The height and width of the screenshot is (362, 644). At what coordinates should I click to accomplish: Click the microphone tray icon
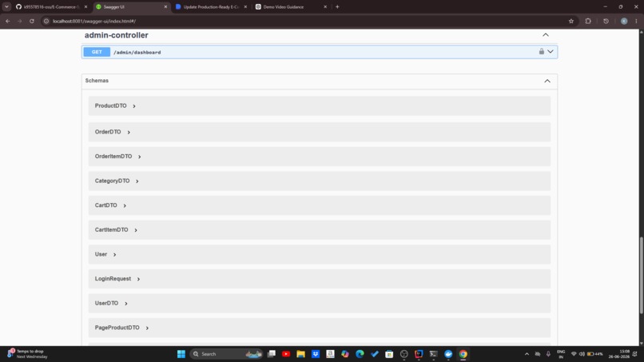pyautogui.click(x=548, y=354)
